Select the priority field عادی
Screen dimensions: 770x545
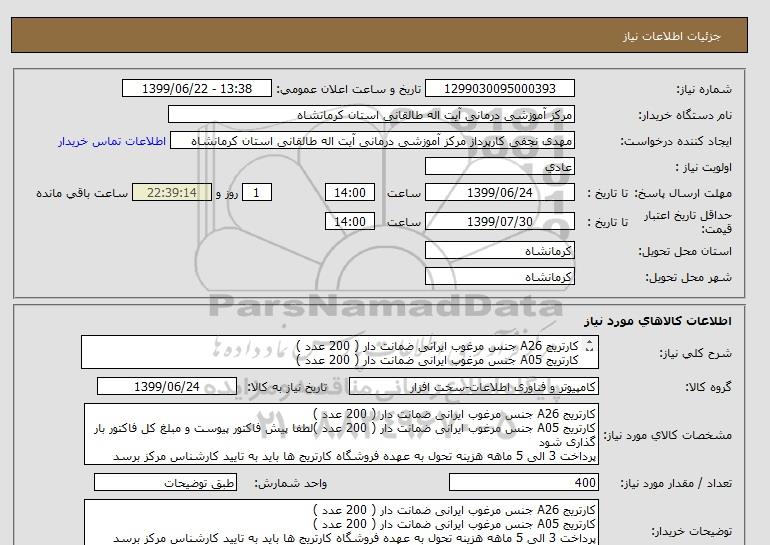point(499,166)
